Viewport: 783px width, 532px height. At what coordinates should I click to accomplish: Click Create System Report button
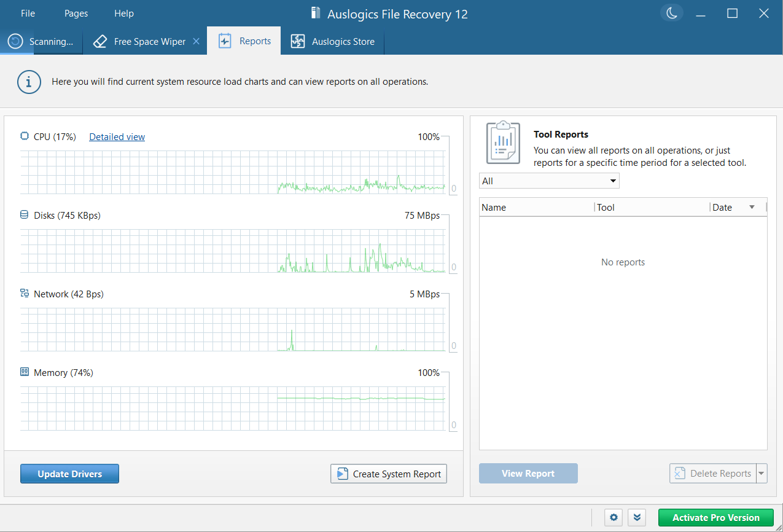click(389, 474)
